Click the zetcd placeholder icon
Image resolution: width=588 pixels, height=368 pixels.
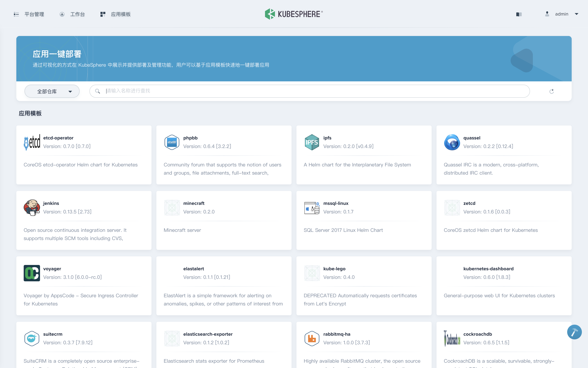(x=452, y=208)
